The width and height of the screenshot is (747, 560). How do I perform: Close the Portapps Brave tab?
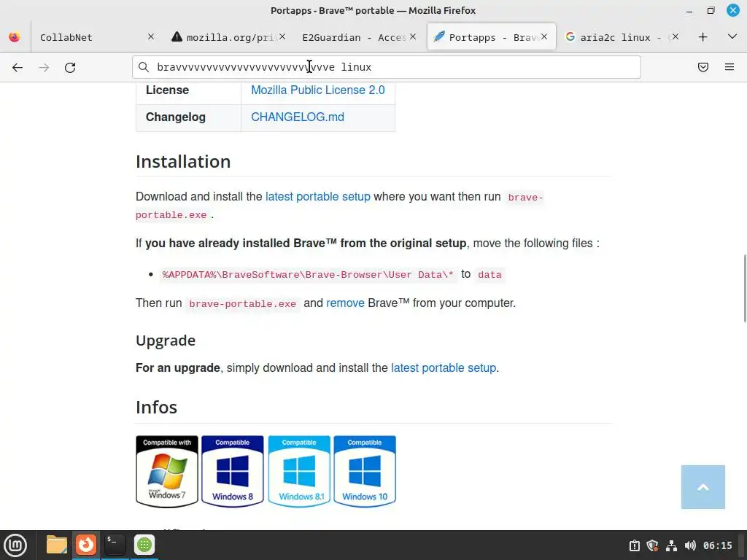pyautogui.click(x=544, y=36)
